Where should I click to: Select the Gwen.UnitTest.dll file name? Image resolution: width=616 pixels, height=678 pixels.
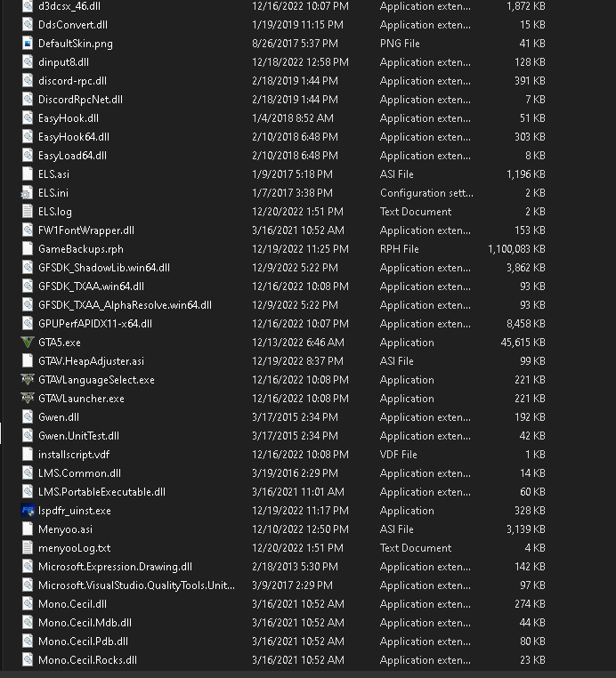pyautogui.click(x=78, y=436)
